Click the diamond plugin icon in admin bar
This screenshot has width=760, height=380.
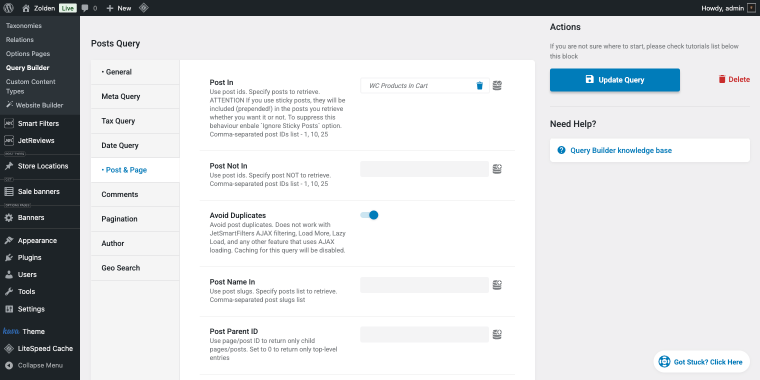point(143,8)
